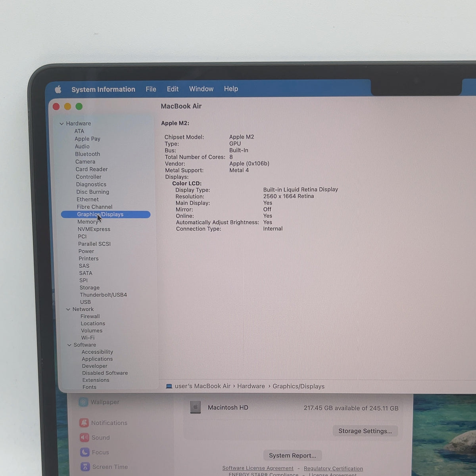Select SATA in the sidebar
The image size is (476, 476).
(x=86, y=273)
